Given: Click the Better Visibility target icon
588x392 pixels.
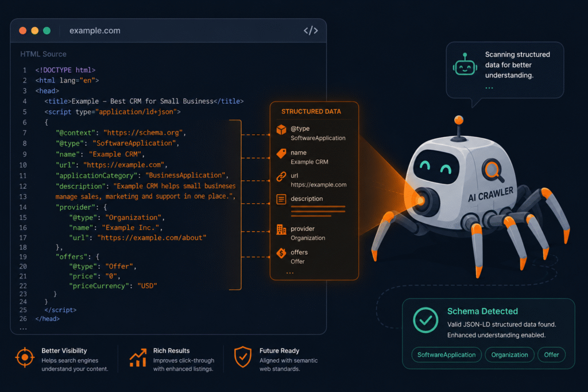Looking at the screenshot, I should pos(25,357).
